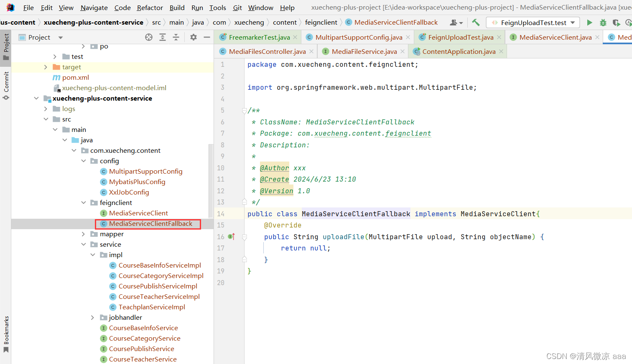The width and height of the screenshot is (632, 364).
Task: Select xuecheng-plus-content-model.iml file
Action: click(114, 88)
